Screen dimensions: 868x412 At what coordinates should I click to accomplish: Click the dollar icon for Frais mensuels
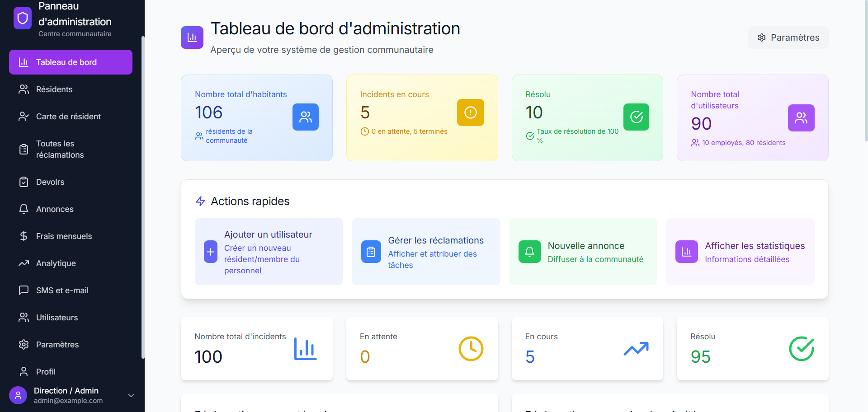tap(24, 236)
